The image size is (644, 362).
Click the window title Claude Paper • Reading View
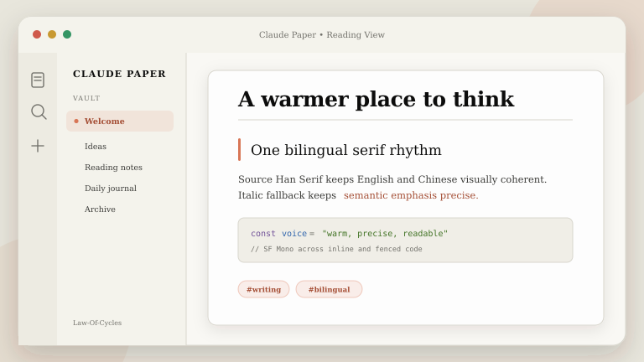322,35
